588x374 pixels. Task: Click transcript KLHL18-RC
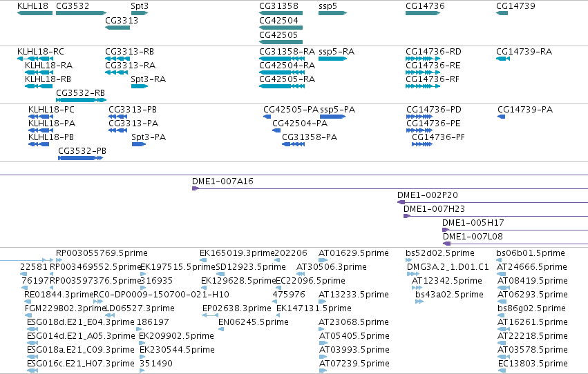(x=35, y=59)
